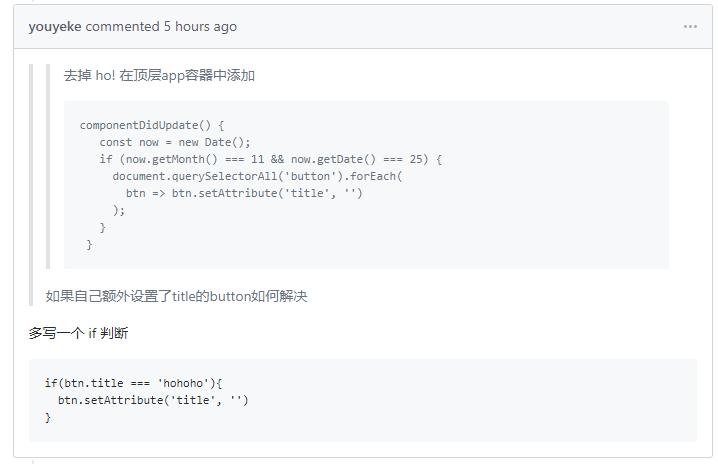Click quoted question about extra title buttons
The height and width of the screenshot is (464, 718).
point(176,296)
